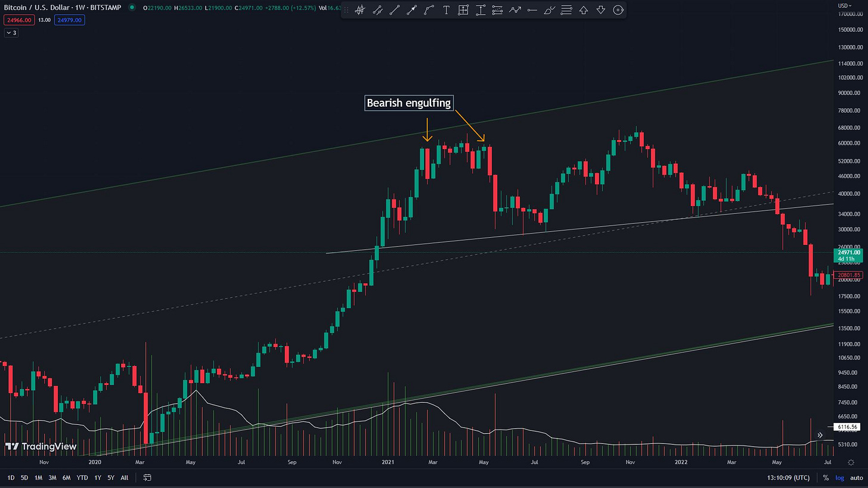Select the 6M time range
The image size is (868, 488).
click(67, 478)
